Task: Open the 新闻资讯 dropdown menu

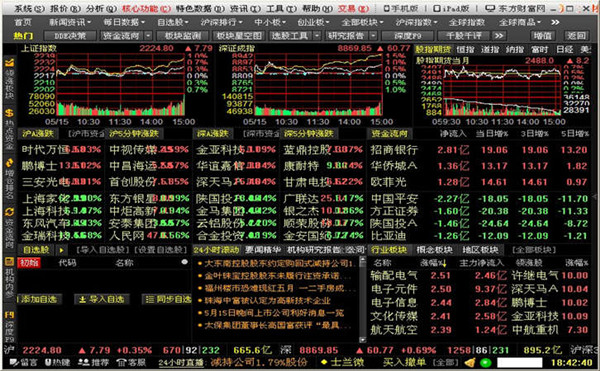Action: [70, 22]
